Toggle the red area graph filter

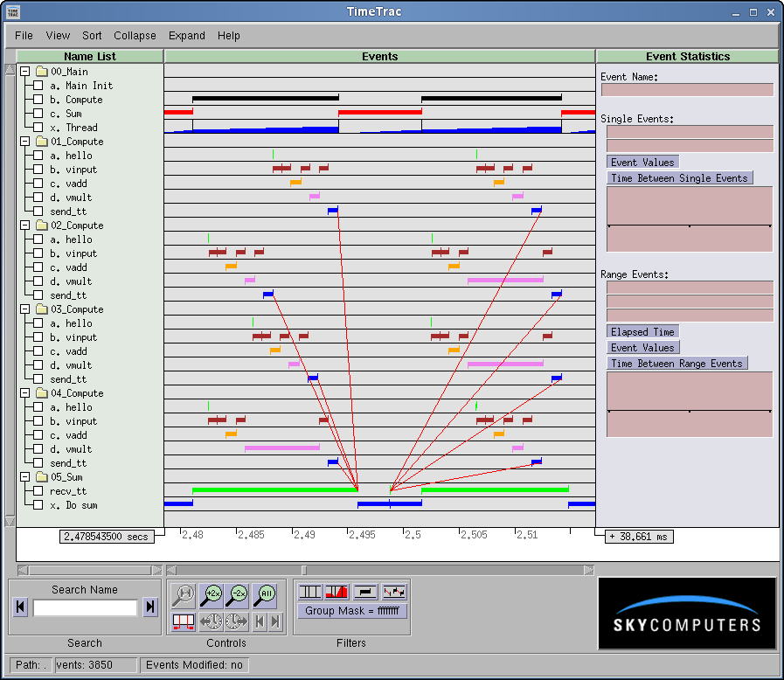click(336, 592)
